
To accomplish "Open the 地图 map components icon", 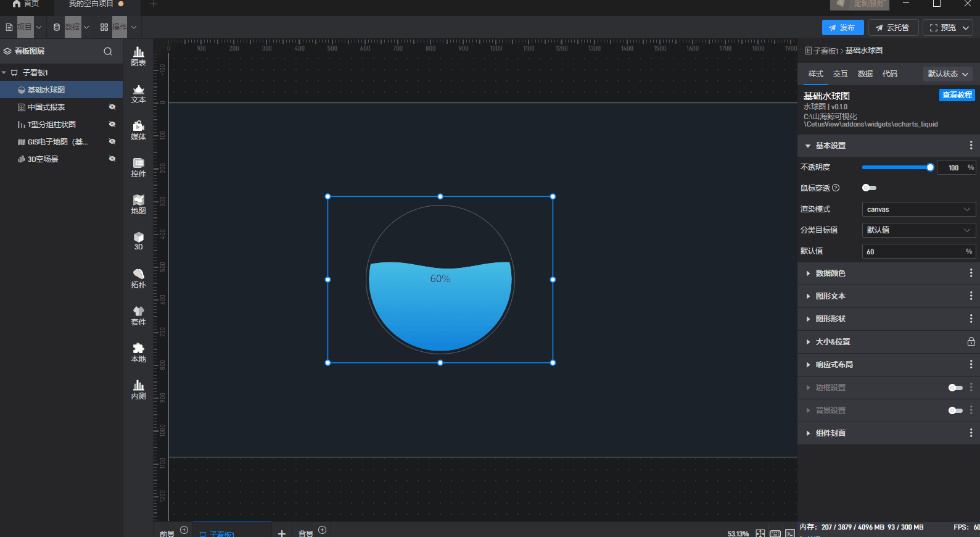I will click(x=139, y=204).
